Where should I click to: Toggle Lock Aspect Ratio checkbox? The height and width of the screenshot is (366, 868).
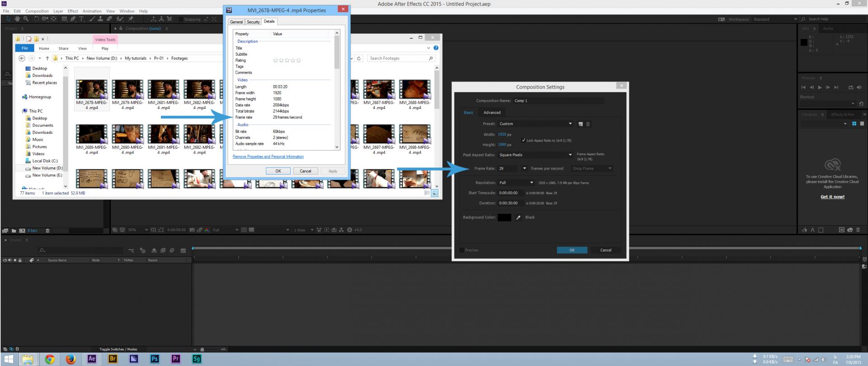(524, 140)
